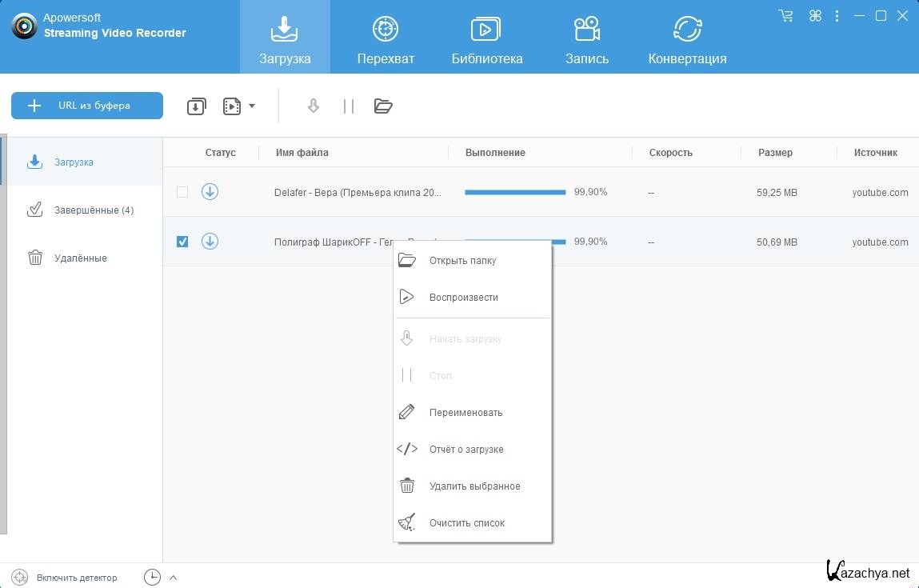Expand the up-chevron next to the clock icon
919x588 pixels.
pyautogui.click(x=174, y=577)
